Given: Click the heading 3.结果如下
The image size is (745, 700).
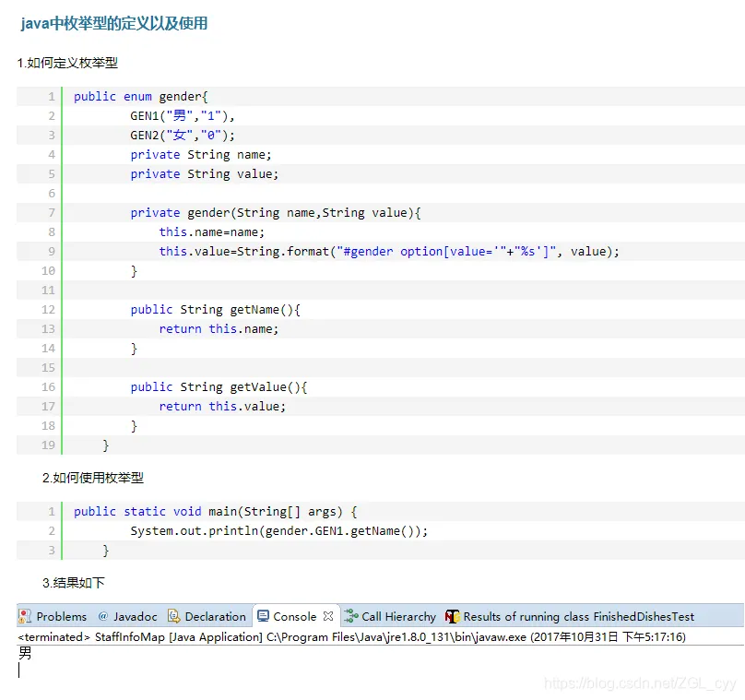Looking at the screenshot, I should [74, 583].
